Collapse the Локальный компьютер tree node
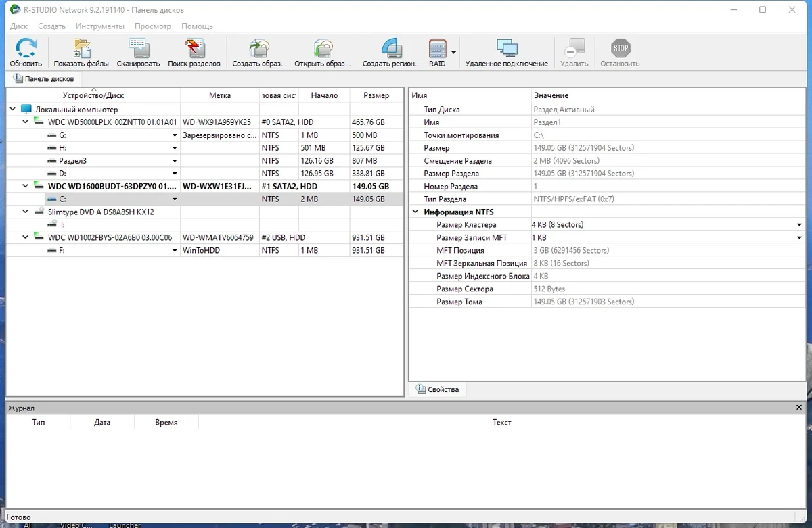 click(13, 109)
